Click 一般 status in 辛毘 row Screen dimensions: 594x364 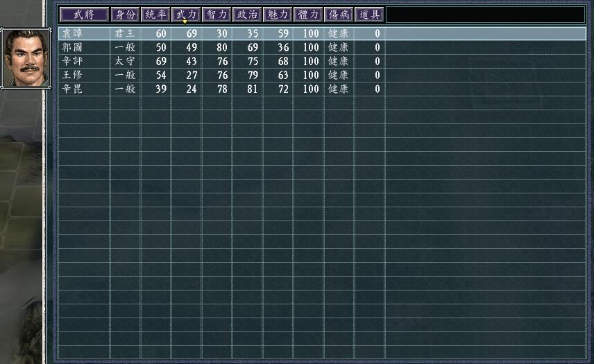tap(125, 89)
